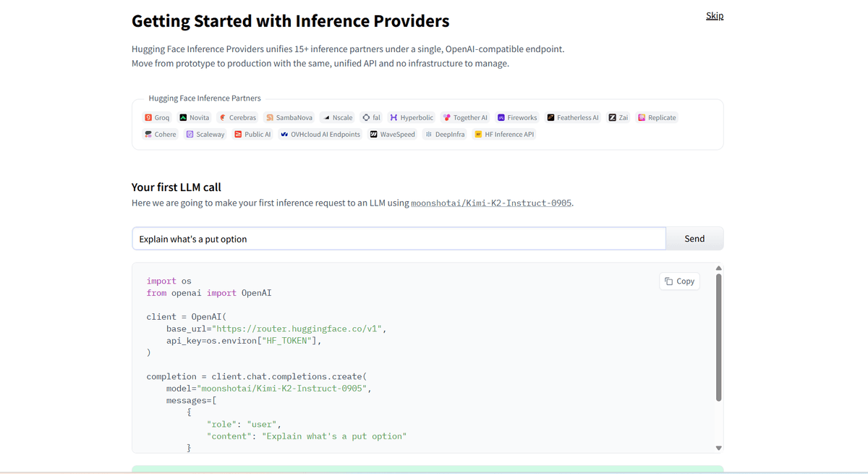Click the WaveSpeed label text
This screenshot has width=868, height=474.
tap(398, 134)
